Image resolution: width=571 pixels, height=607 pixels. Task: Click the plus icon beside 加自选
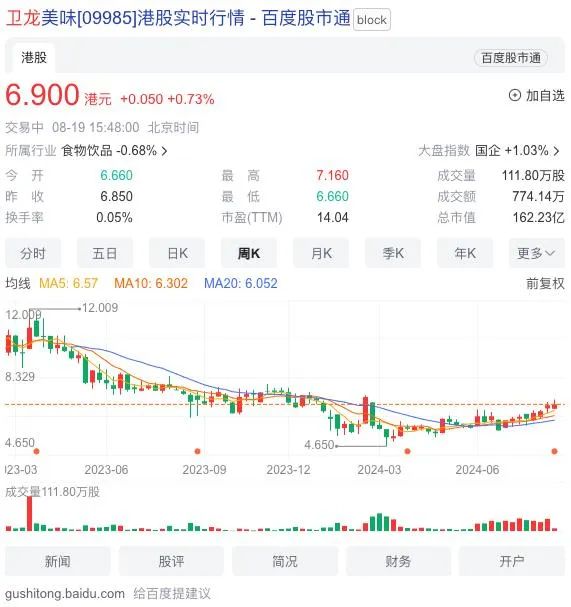coord(514,95)
